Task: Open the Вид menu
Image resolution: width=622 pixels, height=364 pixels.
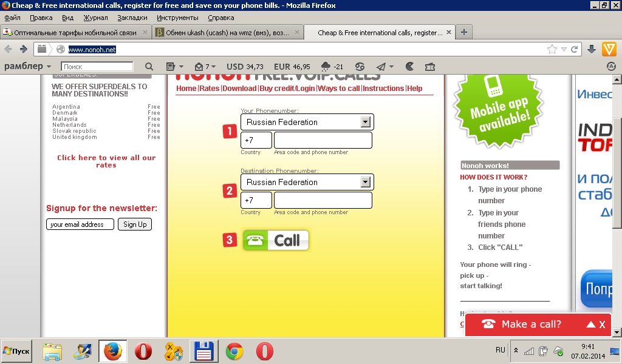Action: (68, 18)
